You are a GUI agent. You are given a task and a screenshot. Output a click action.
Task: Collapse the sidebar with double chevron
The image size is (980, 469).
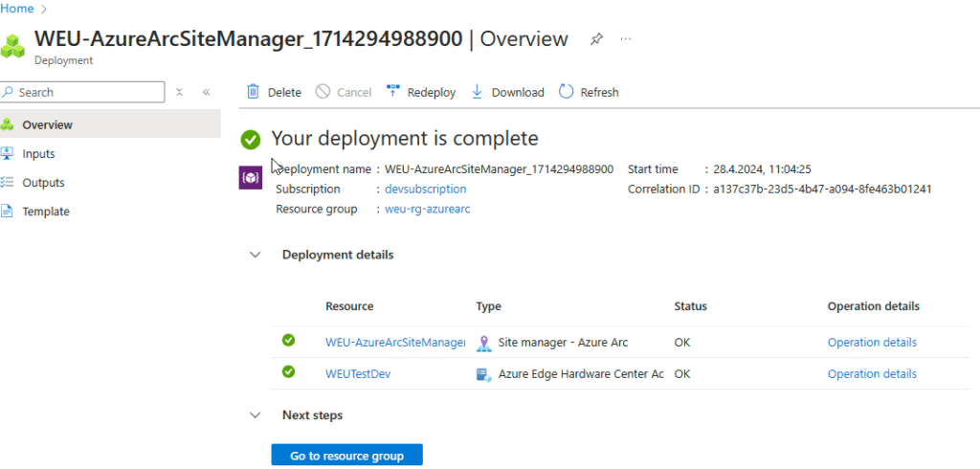coord(207,92)
